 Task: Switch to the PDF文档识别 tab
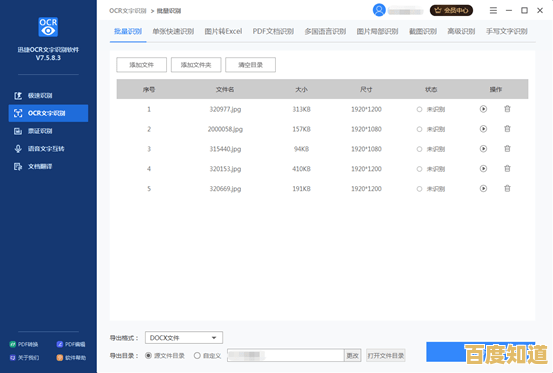(273, 31)
